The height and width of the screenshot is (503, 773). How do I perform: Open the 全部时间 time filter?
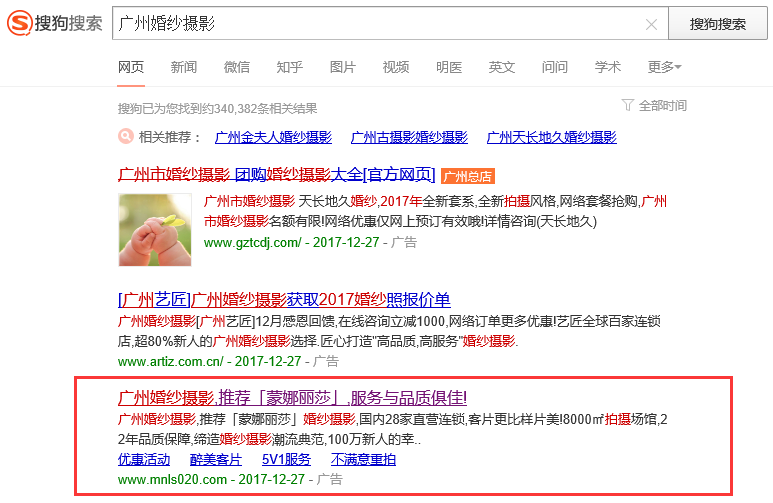tap(663, 106)
